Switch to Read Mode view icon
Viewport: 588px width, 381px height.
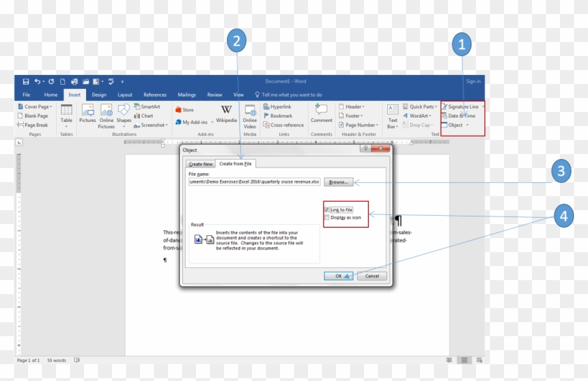pyautogui.click(x=449, y=361)
